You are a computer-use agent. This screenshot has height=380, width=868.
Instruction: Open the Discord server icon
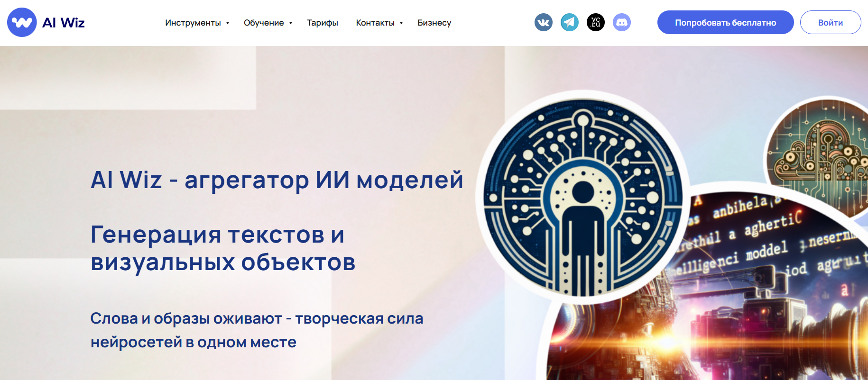pyautogui.click(x=622, y=22)
